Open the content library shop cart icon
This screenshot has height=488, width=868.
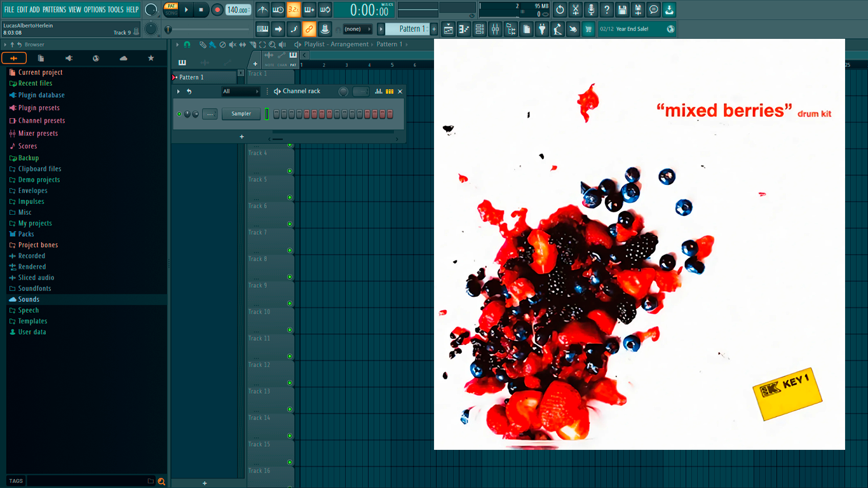click(588, 29)
